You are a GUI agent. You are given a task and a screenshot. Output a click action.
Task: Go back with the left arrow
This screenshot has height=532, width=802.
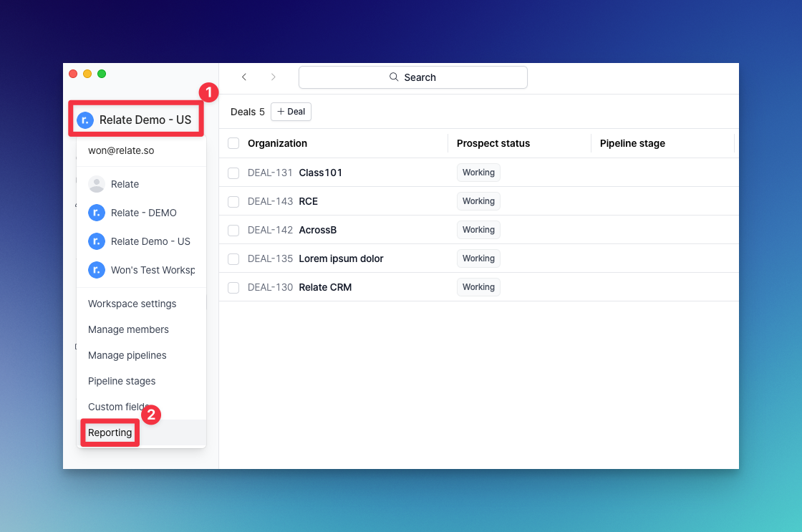[244, 77]
